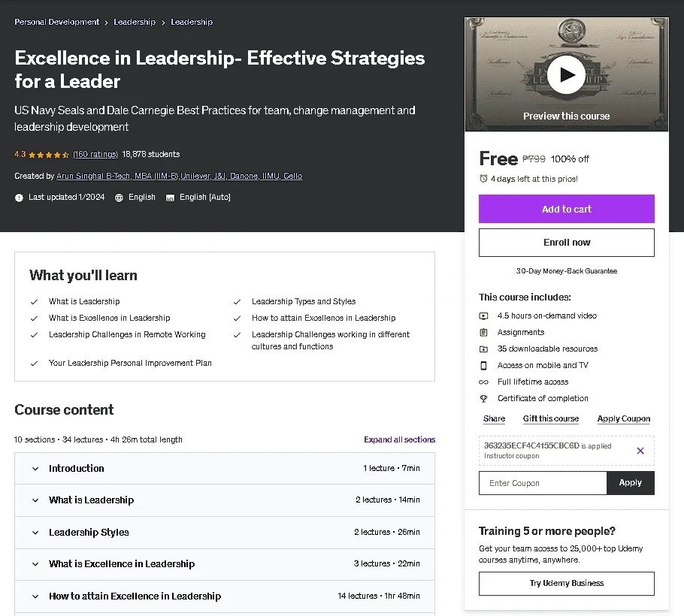Click the star rating icons
The image size is (684, 616).
click(49, 154)
